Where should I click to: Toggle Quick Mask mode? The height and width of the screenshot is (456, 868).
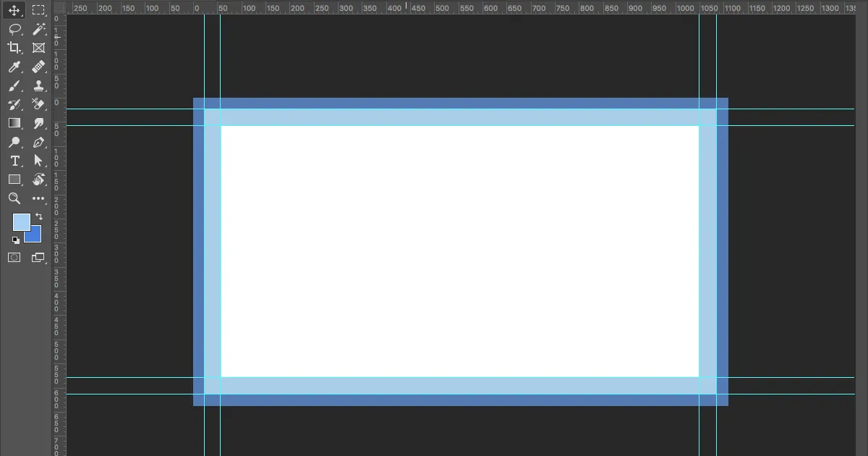pyautogui.click(x=14, y=257)
